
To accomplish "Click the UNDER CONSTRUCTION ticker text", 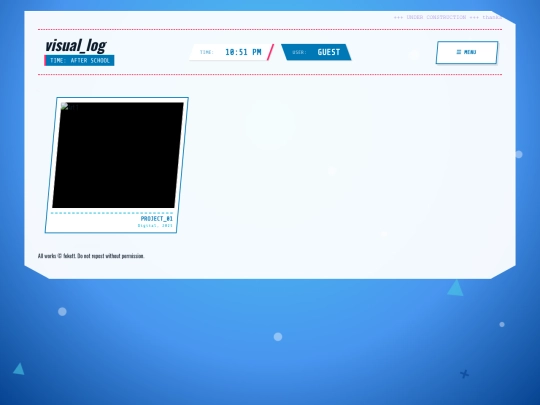I will 448,17.
